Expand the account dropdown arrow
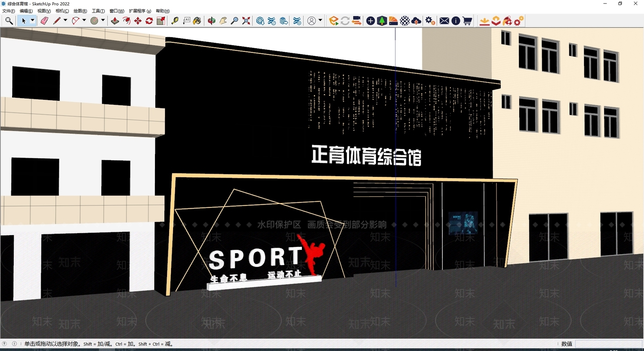 click(x=320, y=20)
